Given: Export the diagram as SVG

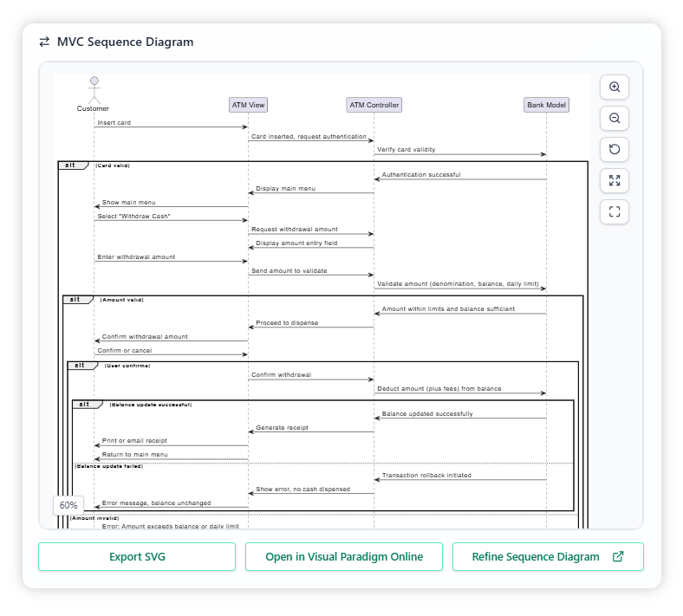Looking at the screenshot, I should (x=137, y=557).
